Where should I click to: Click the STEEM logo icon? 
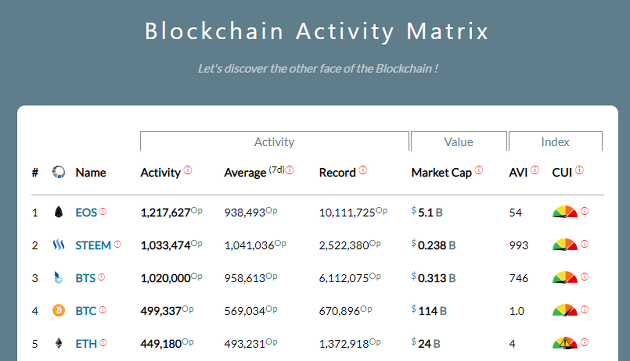click(x=59, y=245)
